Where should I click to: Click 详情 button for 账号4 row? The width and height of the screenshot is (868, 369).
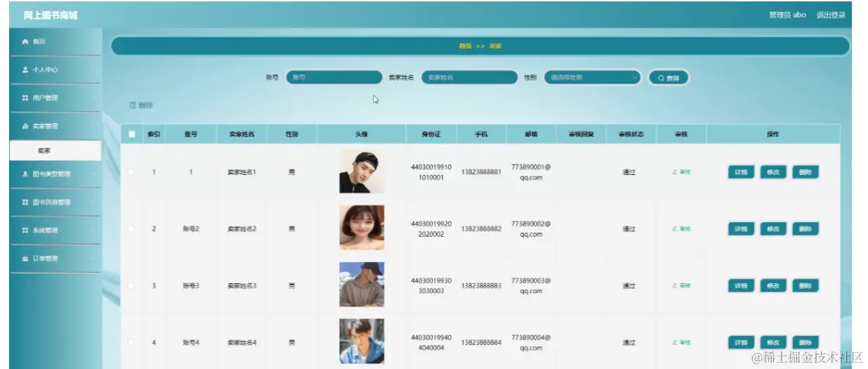[741, 343]
